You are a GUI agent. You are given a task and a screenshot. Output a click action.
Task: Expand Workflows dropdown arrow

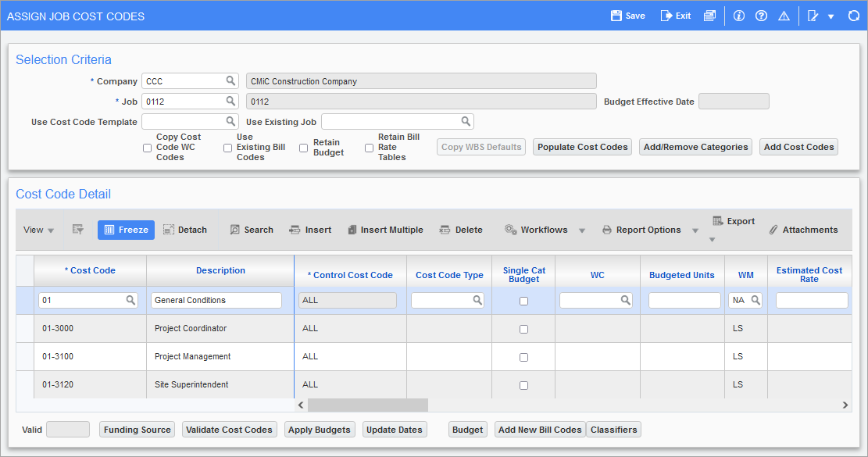coord(582,230)
